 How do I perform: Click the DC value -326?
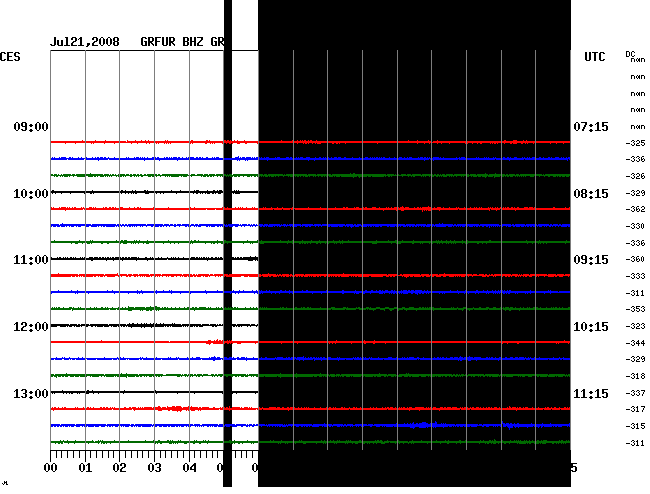coord(635,176)
